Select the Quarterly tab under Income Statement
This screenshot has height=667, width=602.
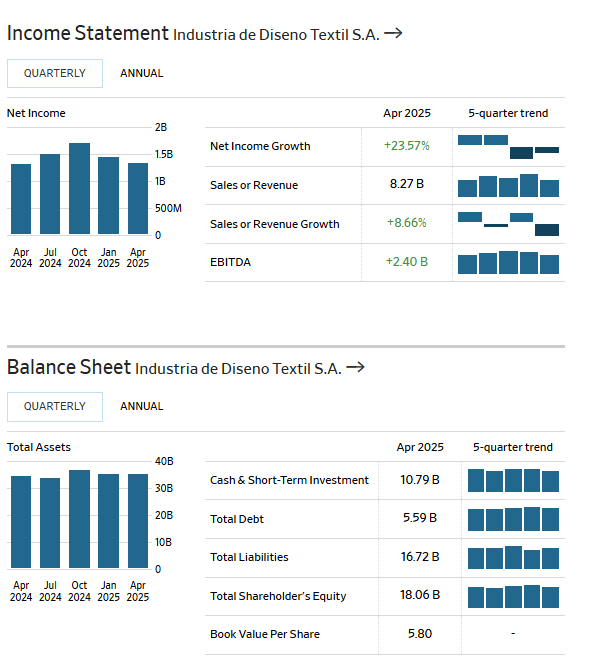click(x=55, y=73)
